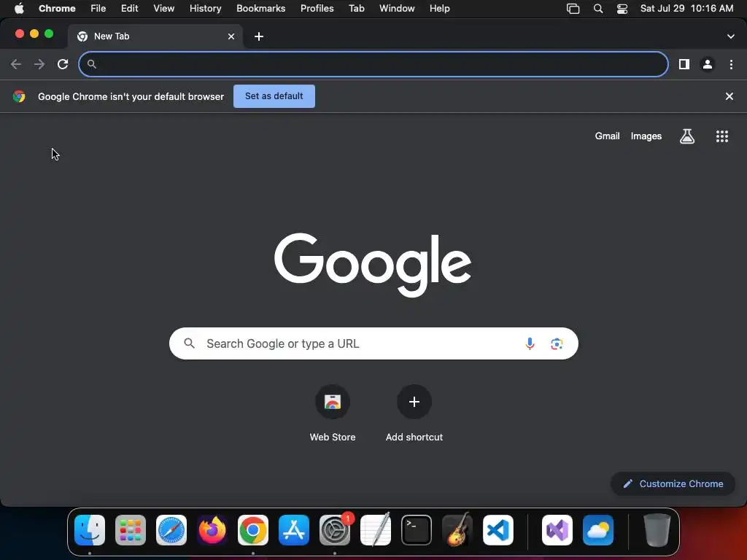Open the weather cloud app in Dock
Viewport: 747px width, 560px height.
tap(598, 530)
